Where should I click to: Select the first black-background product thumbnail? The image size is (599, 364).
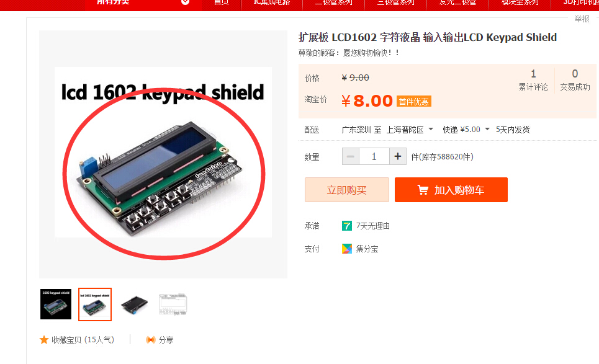[x=56, y=304]
